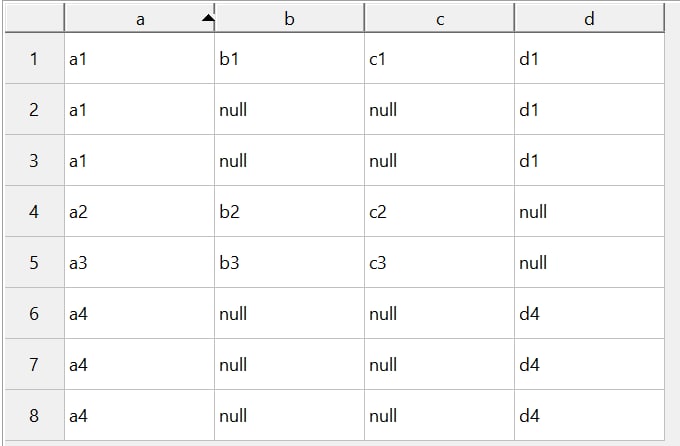
Task: Click cell a3 in row 5
Action: (x=139, y=262)
